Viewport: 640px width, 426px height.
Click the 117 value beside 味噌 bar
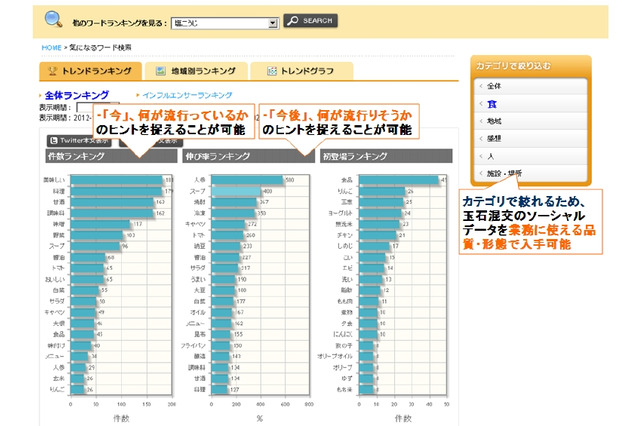(x=138, y=224)
